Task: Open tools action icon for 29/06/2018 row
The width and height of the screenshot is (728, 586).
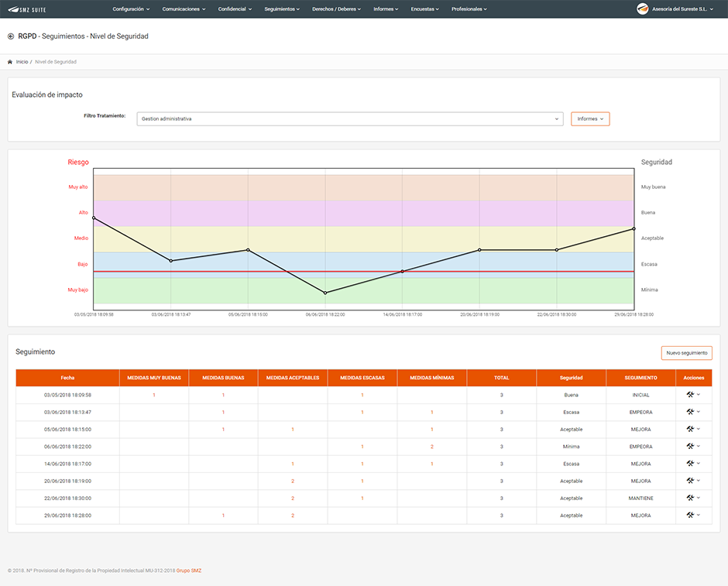Action: coord(690,515)
